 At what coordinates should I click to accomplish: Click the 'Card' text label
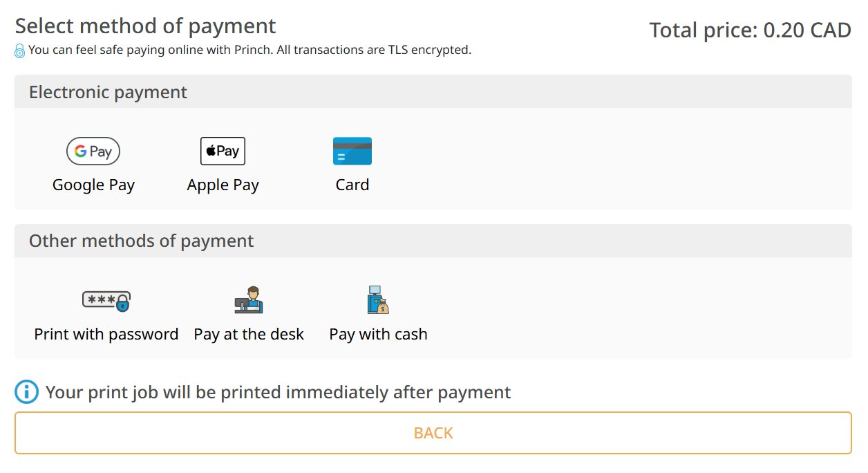point(352,185)
